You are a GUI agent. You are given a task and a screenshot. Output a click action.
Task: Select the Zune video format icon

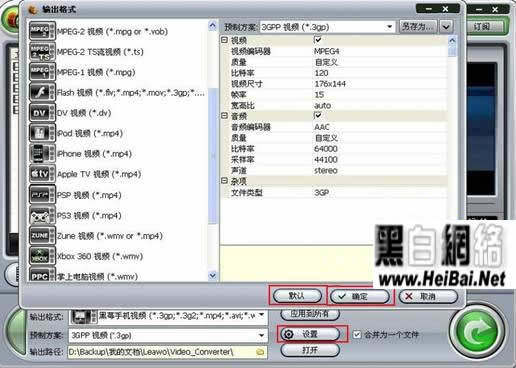point(42,236)
